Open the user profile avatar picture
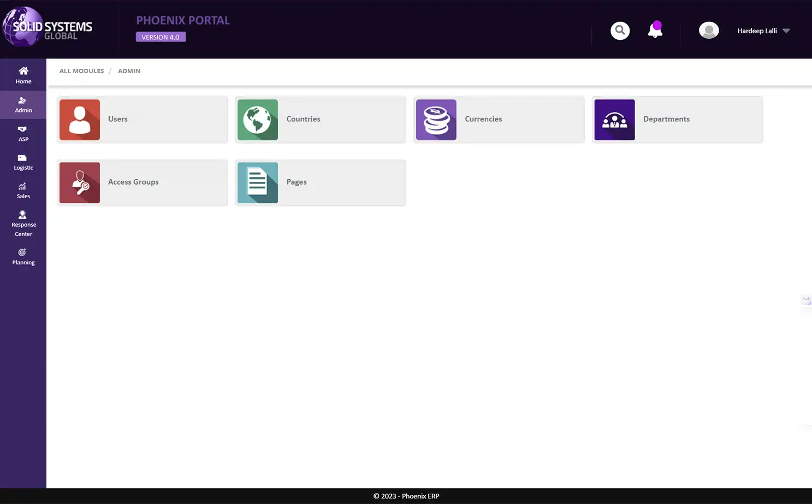 point(709,30)
